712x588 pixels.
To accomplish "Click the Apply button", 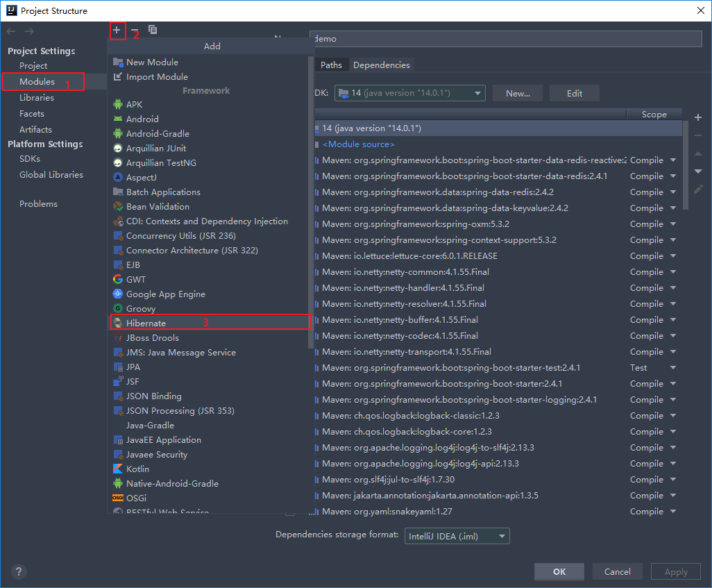I will coord(676,571).
